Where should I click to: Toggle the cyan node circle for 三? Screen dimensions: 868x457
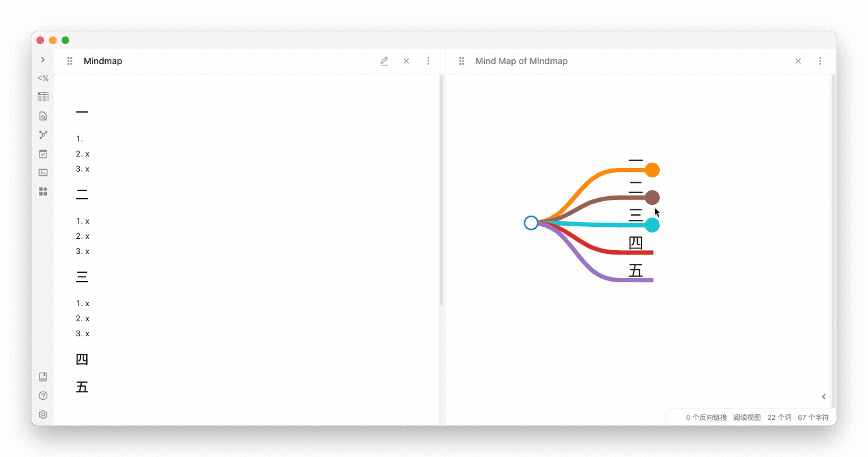652,225
